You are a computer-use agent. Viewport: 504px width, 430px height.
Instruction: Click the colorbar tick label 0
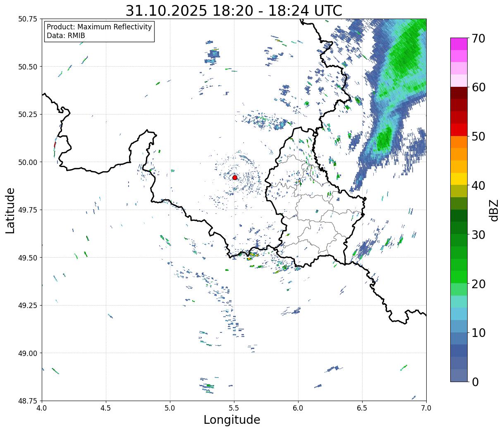coord(475,382)
